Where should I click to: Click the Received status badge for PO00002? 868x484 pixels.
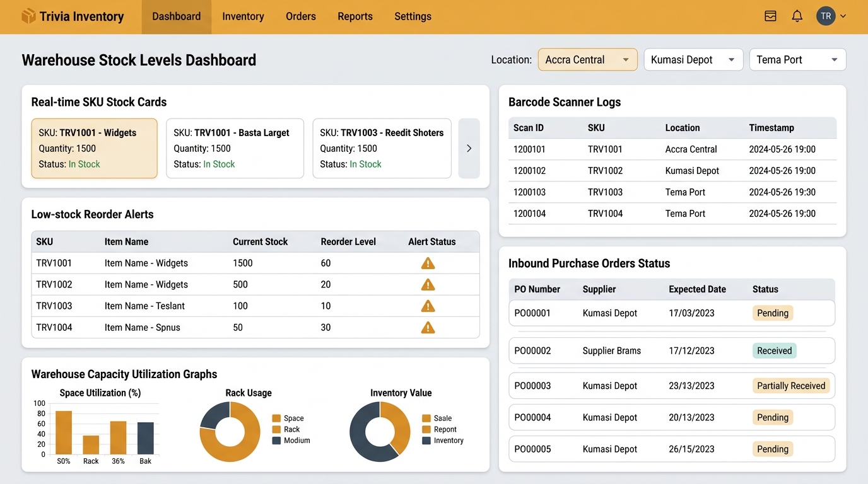pos(775,351)
